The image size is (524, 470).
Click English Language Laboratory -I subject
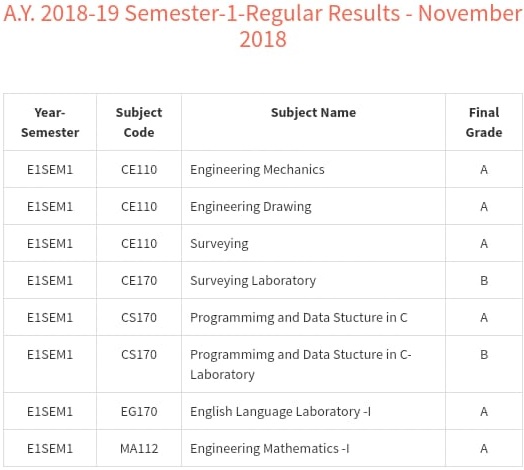tap(281, 412)
